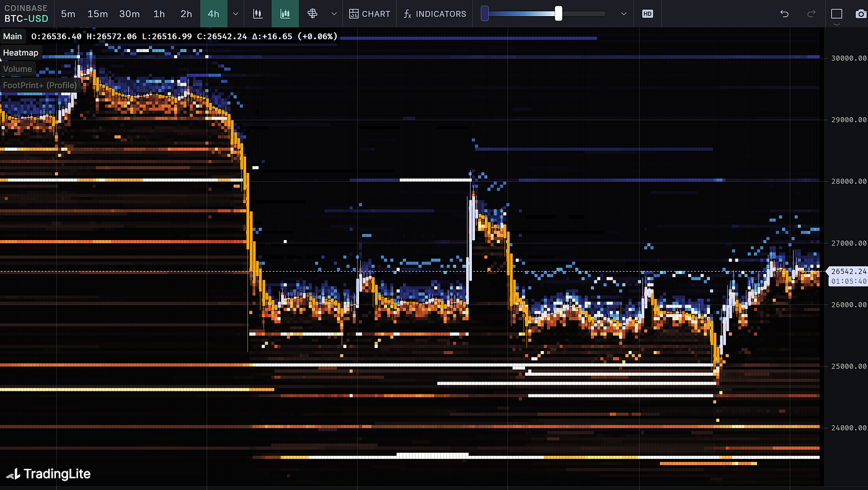868x490 pixels.
Task: Open the INDICATORS menu button
Action: (435, 14)
